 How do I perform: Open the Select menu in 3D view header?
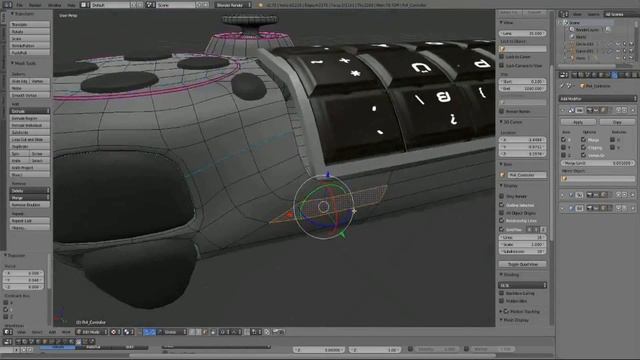tap(37, 332)
